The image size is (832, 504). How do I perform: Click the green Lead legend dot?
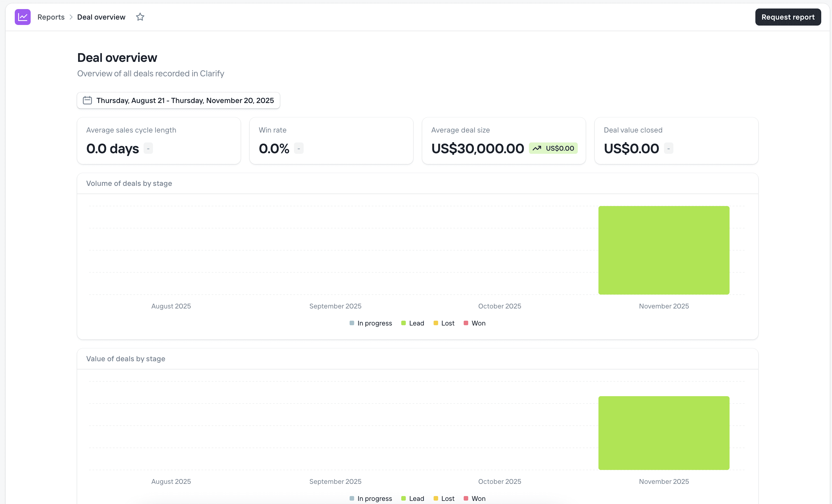[x=403, y=323]
